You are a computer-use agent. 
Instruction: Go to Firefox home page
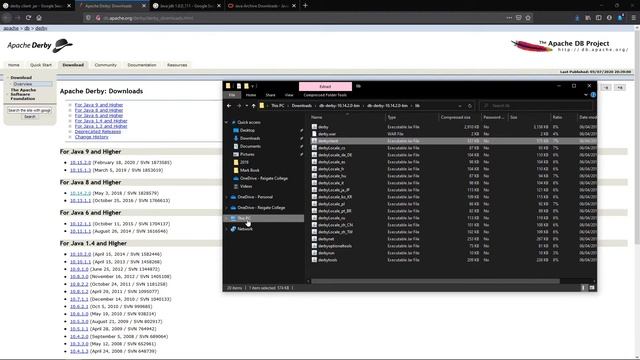coord(39,18)
